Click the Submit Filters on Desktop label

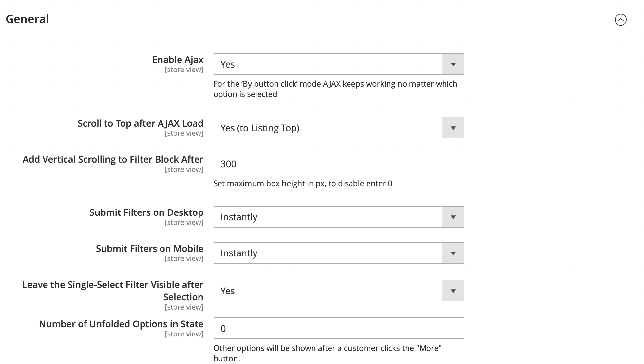coord(146,212)
